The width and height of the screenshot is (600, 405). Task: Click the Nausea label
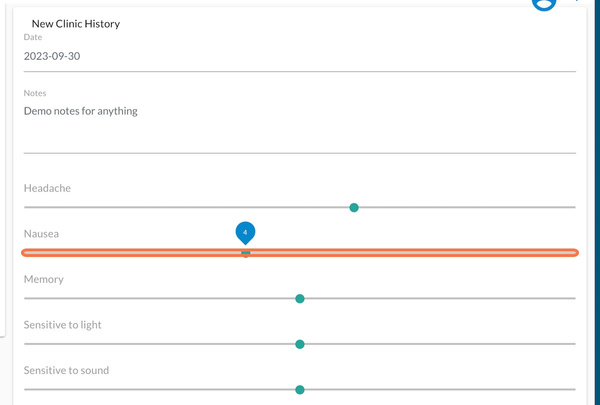coord(41,234)
